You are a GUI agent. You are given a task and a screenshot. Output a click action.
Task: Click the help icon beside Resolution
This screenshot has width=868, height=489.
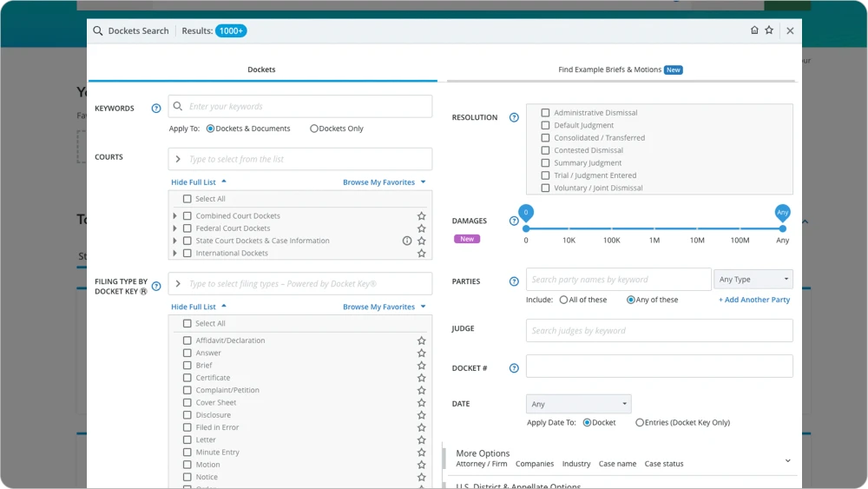[x=514, y=117]
